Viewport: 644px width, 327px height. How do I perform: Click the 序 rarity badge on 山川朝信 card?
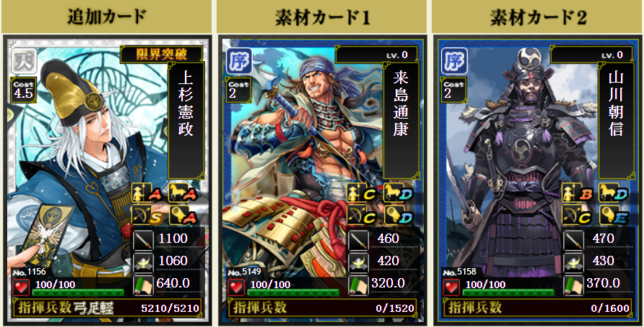click(454, 62)
